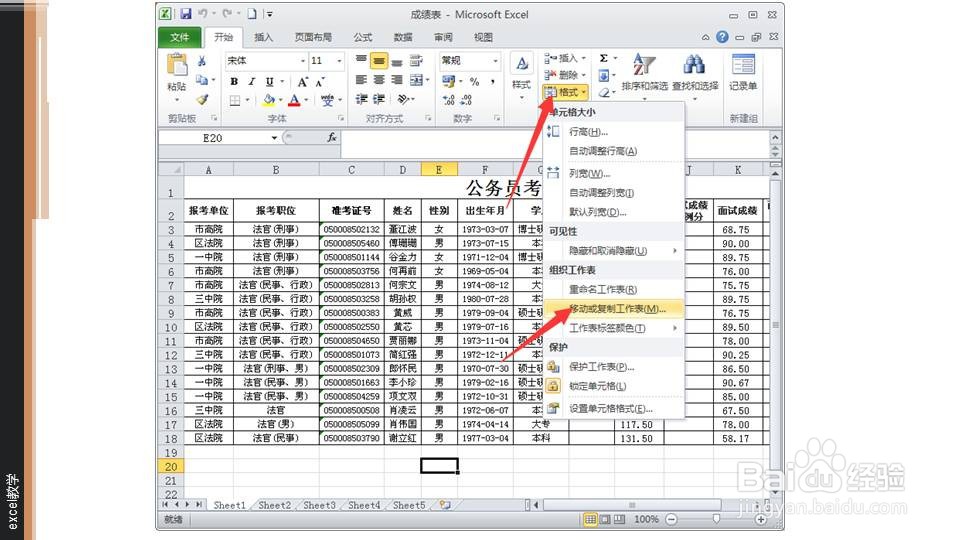960x540 pixels.
Task: Open the number format 常规 dropdown
Action: [495, 61]
